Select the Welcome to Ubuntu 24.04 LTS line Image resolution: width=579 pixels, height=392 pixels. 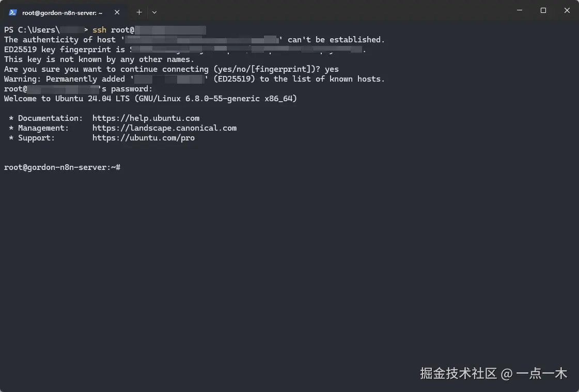pyautogui.click(x=150, y=98)
